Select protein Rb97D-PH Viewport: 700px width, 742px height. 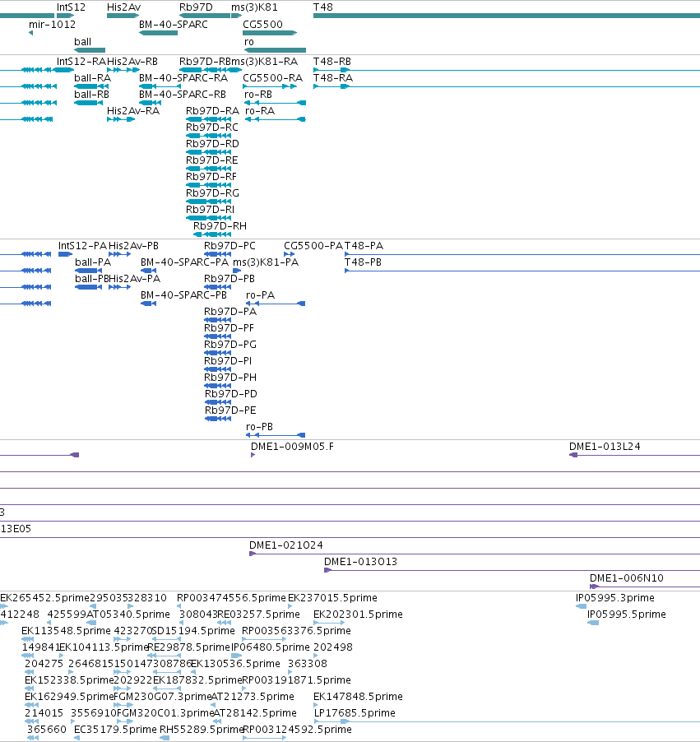coord(230,378)
